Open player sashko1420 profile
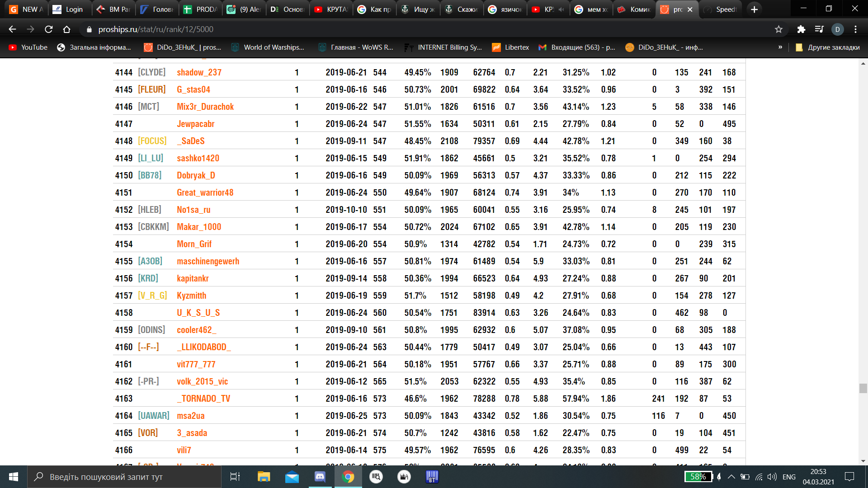868x488 pixels. (x=198, y=158)
